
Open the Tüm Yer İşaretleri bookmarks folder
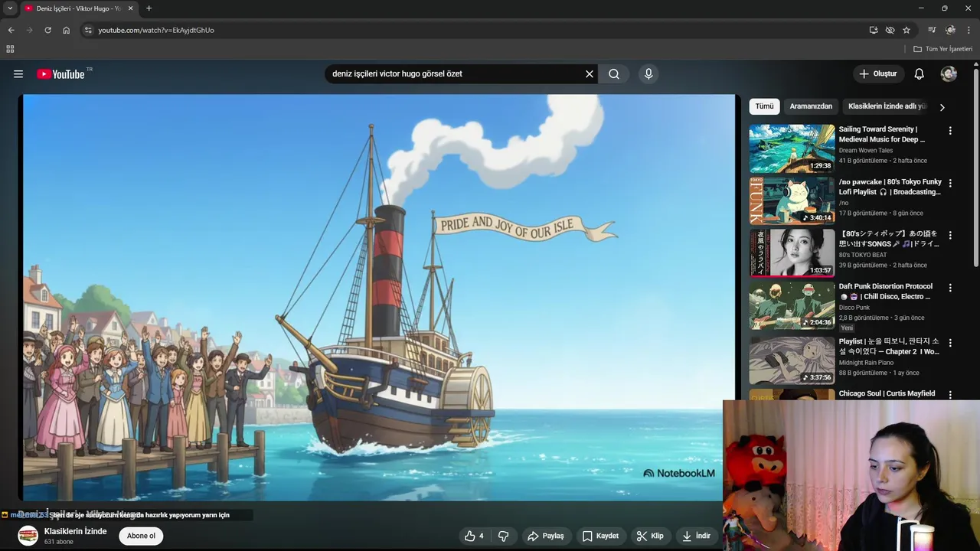coord(942,49)
